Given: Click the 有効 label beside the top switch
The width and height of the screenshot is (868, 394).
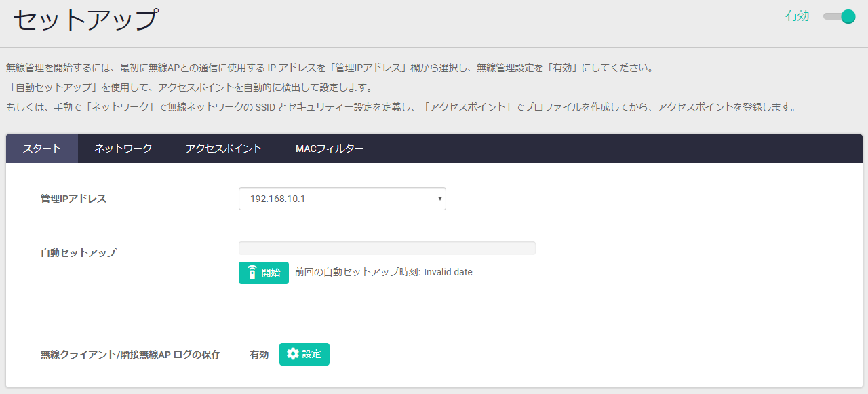Looking at the screenshot, I should pos(797,16).
